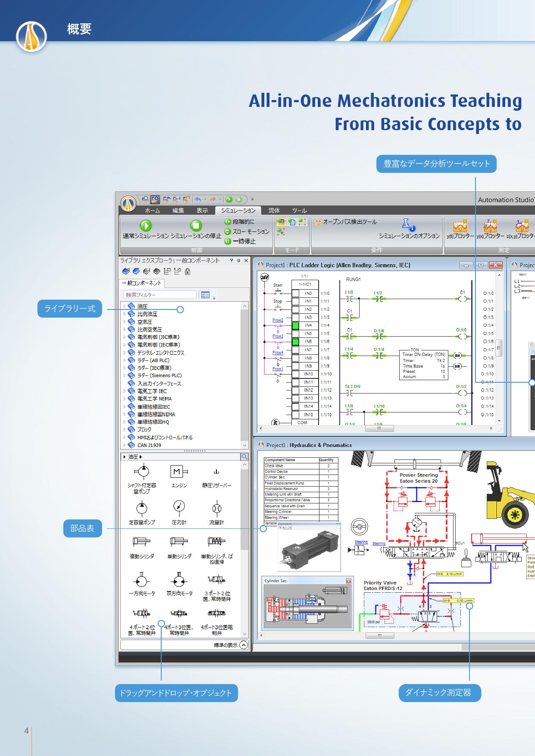Open the 流体 ribbon tab

[x=274, y=210]
